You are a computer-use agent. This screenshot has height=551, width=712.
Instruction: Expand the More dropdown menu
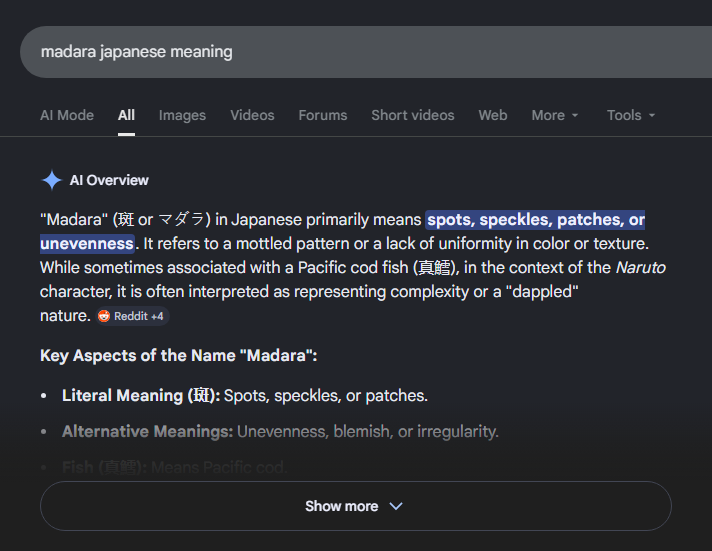(x=554, y=115)
